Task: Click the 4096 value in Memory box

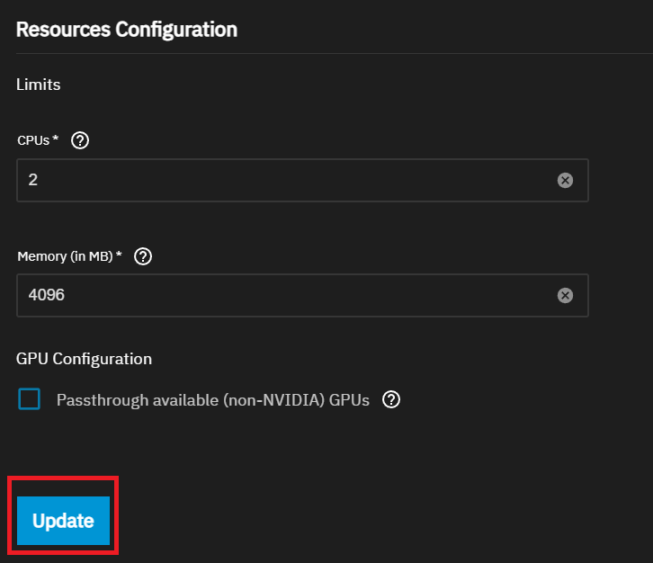Action: (46, 296)
